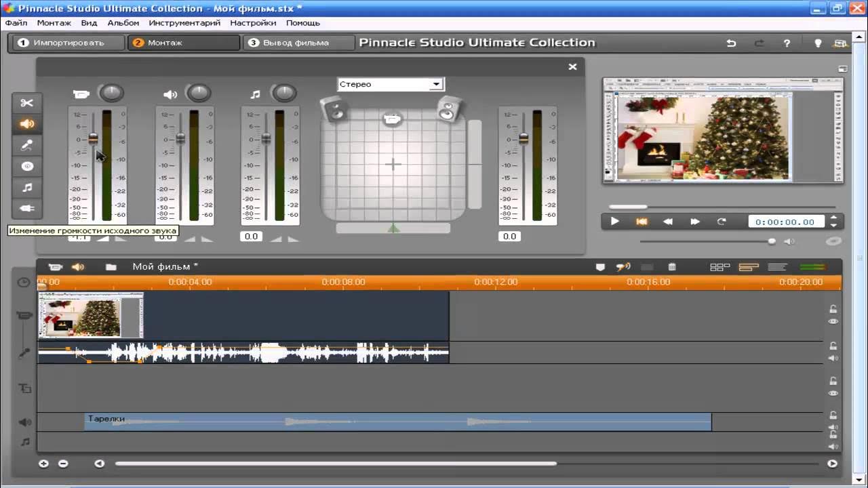
Task: Switch to the Импортировать tab
Action: (68, 43)
